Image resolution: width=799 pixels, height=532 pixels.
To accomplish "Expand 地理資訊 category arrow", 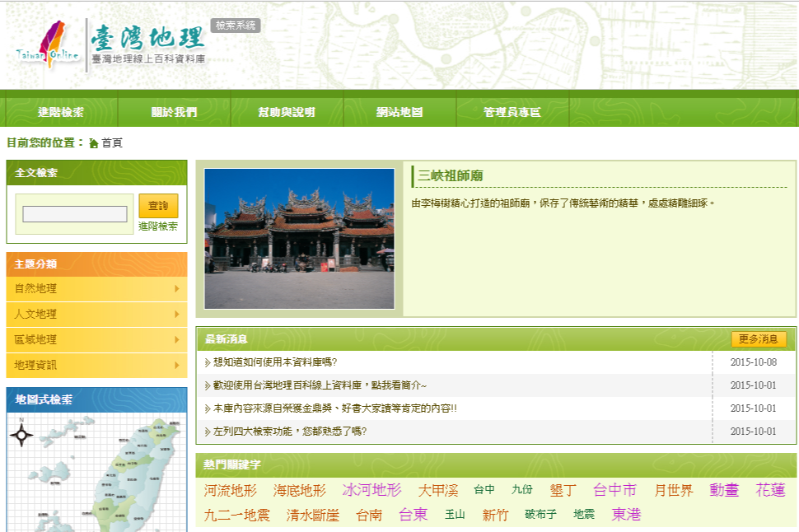I will click(x=177, y=365).
